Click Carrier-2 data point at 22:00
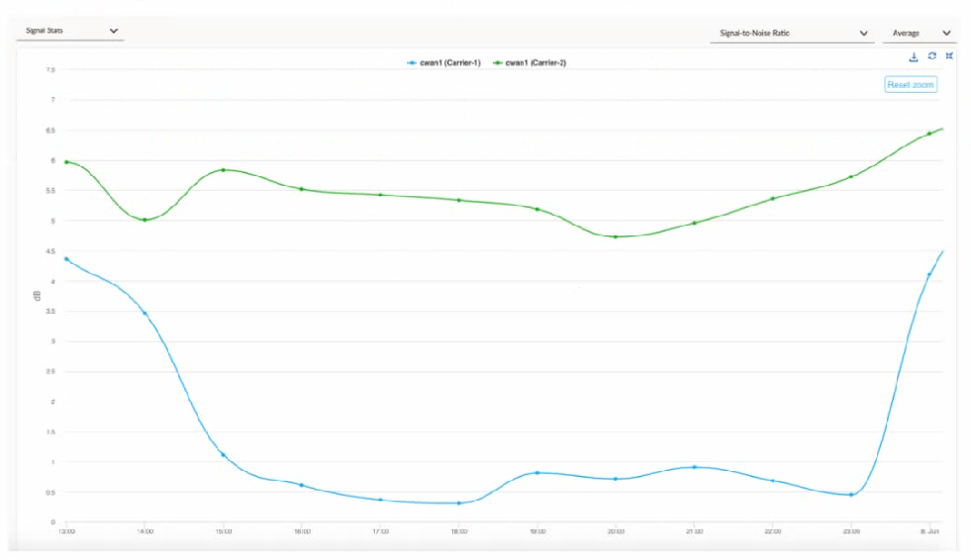971x560 pixels. coord(772,198)
